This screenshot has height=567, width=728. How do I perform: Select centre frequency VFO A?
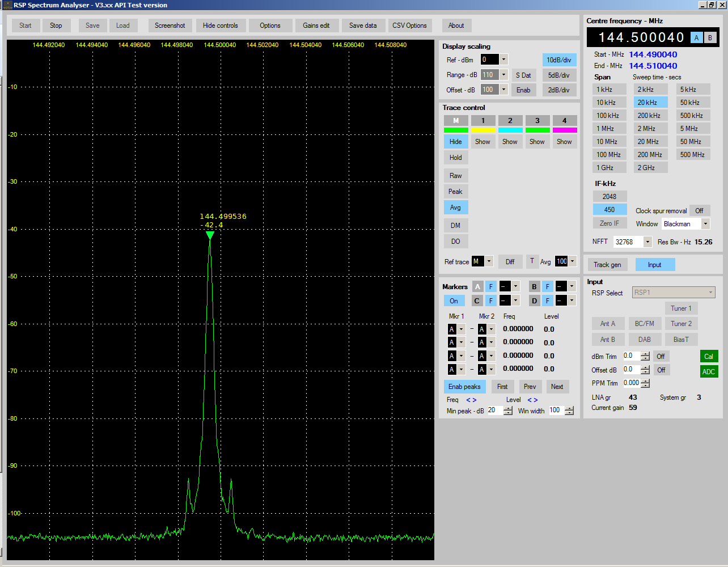[697, 37]
